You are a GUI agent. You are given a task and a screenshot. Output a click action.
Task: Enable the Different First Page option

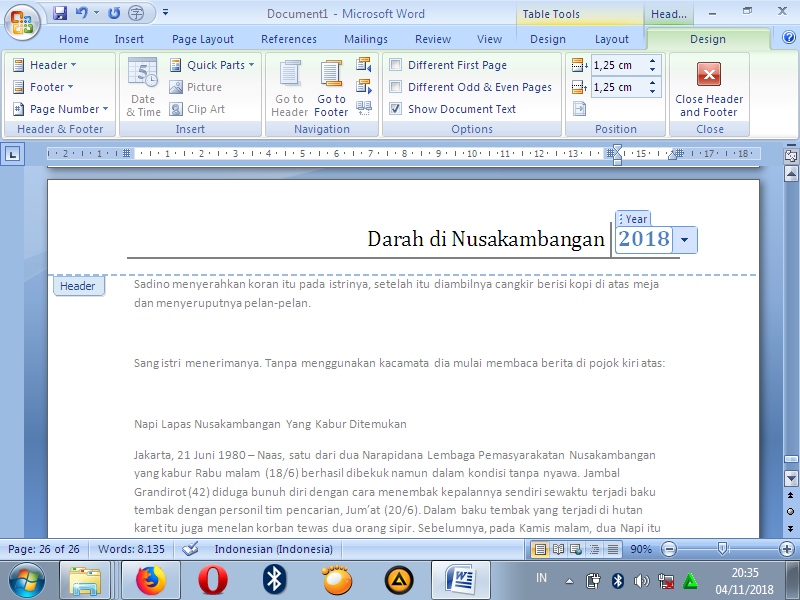pos(396,64)
